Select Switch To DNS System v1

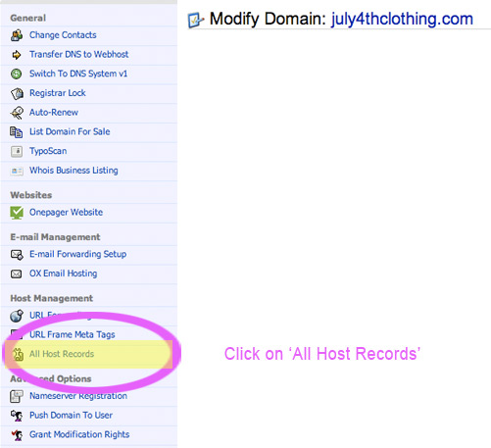tap(78, 74)
